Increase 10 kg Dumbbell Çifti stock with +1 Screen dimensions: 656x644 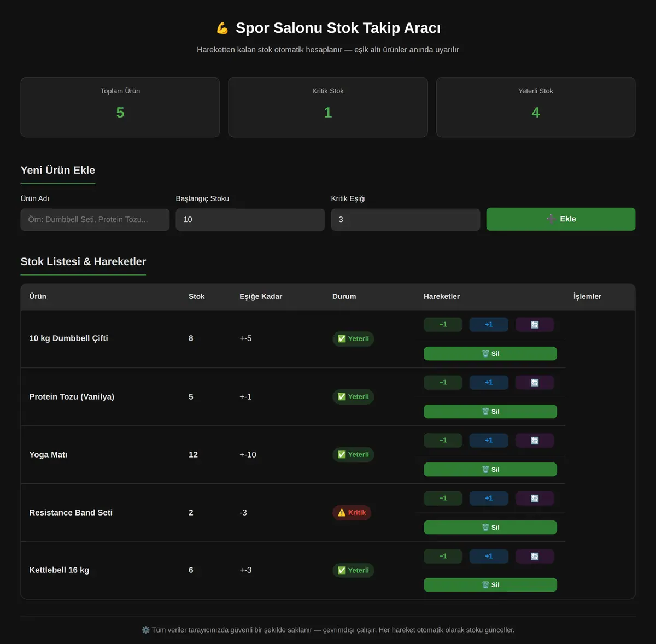[x=489, y=325]
